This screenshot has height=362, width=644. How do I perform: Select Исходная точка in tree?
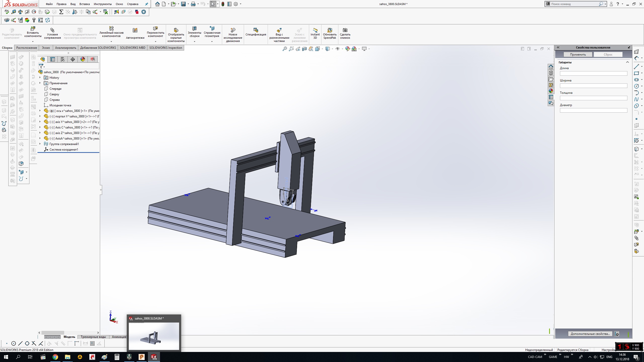coord(60,105)
